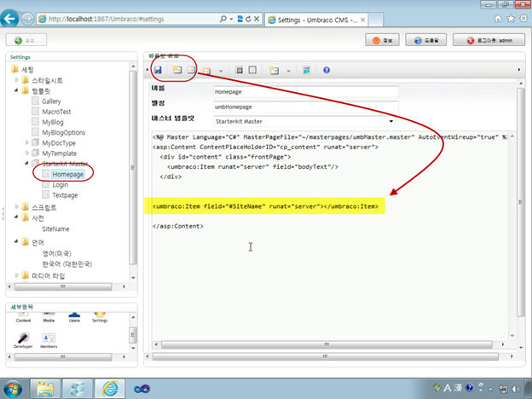Click the address bar URL field
The height and width of the screenshot is (399, 532).
point(129,19)
